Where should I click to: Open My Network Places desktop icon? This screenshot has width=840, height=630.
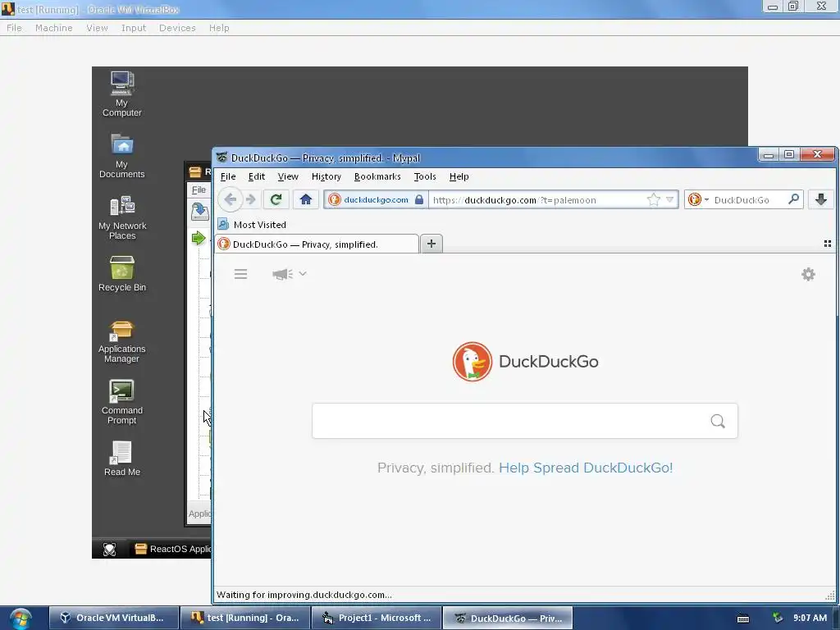click(122, 217)
